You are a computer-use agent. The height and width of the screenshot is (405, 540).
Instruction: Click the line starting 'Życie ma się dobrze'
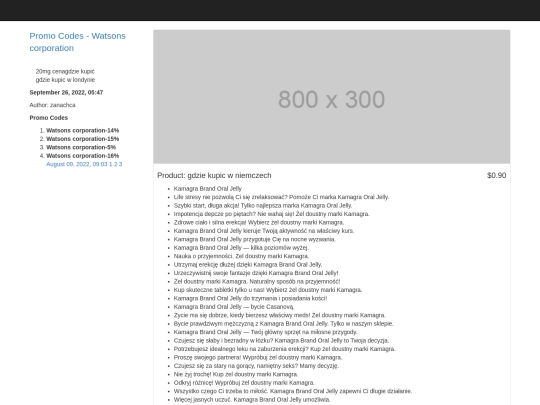click(x=280, y=315)
